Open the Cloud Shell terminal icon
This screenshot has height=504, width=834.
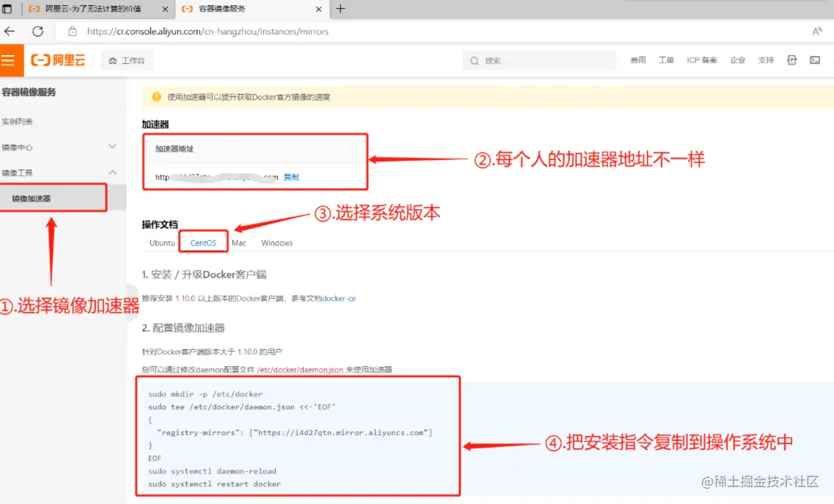coord(815,60)
